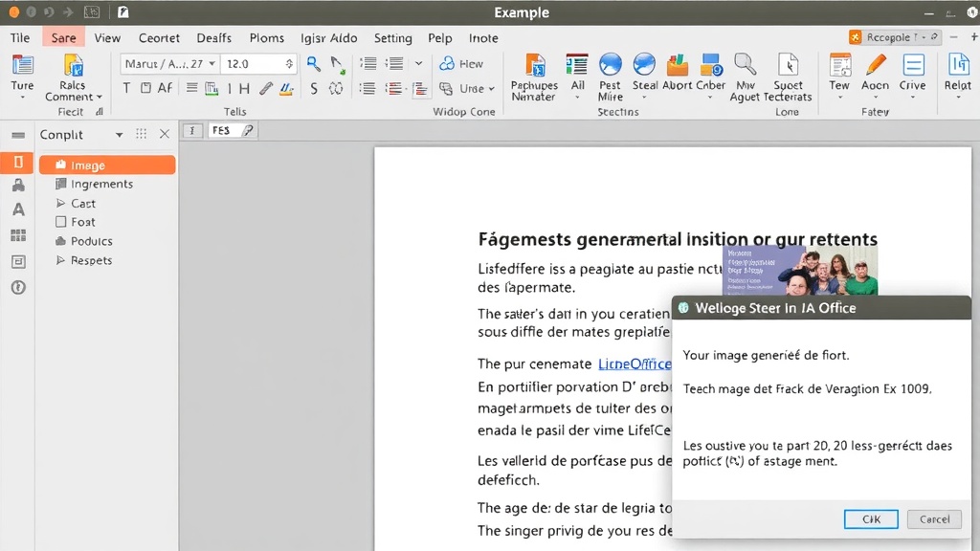Toggle the strikethrough S button
The image size is (980, 551).
point(314,88)
